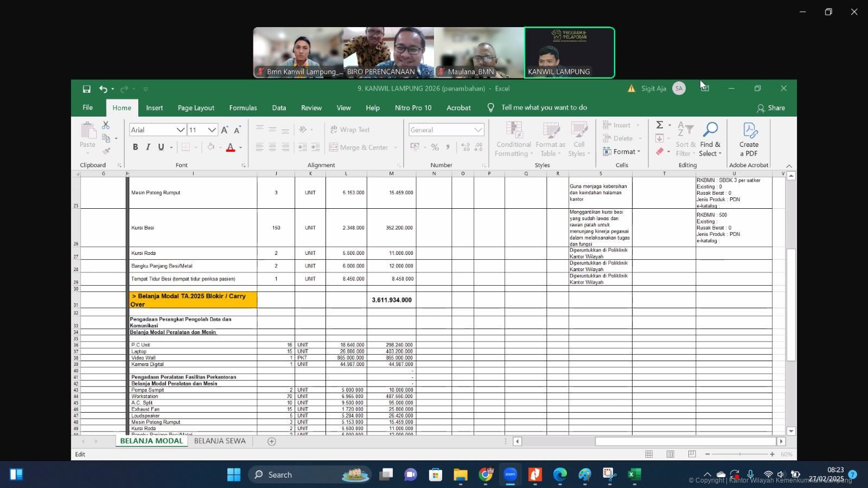The height and width of the screenshot is (488, 868).
Task: Click the Clear eraser icon
Action: pos(660,151)
